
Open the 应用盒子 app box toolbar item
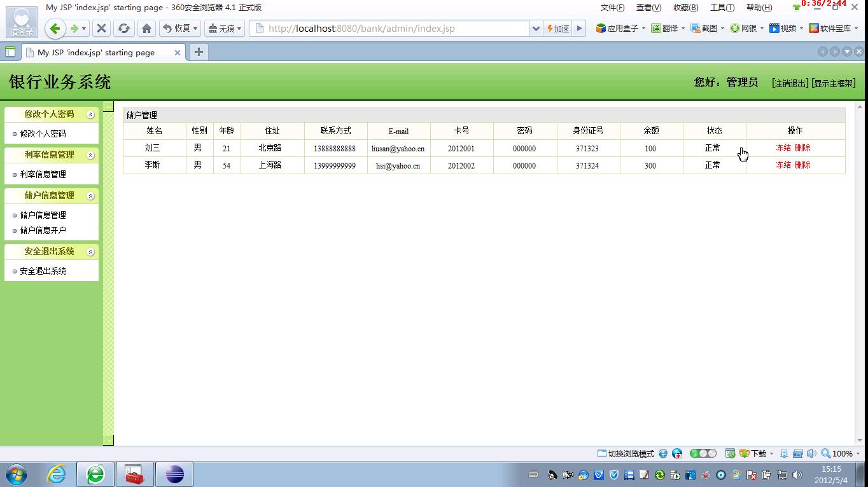point(620,28)
